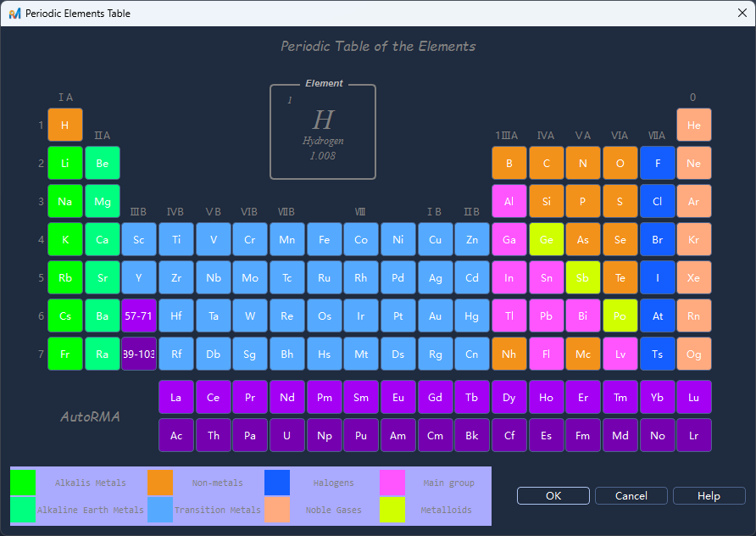Click the 'Alkalis Metals' legend label
The image size is (756, 536).
click(91, 483)
